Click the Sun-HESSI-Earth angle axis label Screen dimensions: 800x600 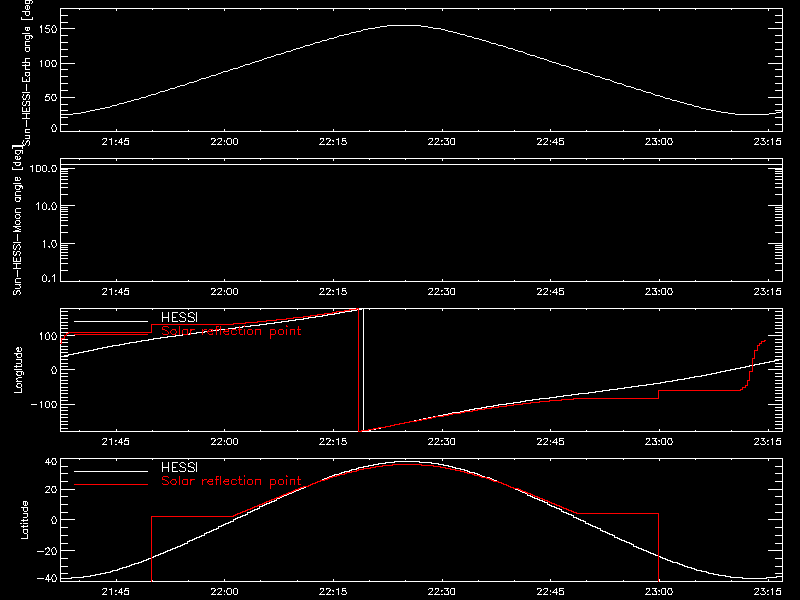click(x=27, y=71)
